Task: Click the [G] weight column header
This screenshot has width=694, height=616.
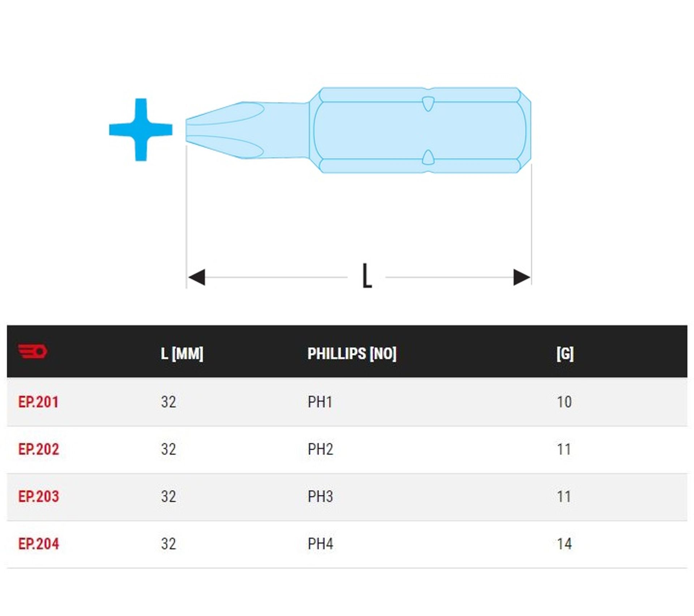Action: coord(565,353)
